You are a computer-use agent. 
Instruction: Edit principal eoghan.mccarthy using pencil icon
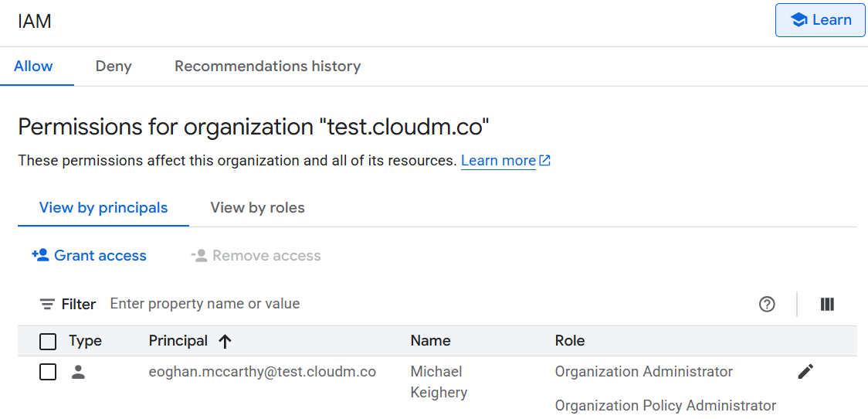(805, 372)
